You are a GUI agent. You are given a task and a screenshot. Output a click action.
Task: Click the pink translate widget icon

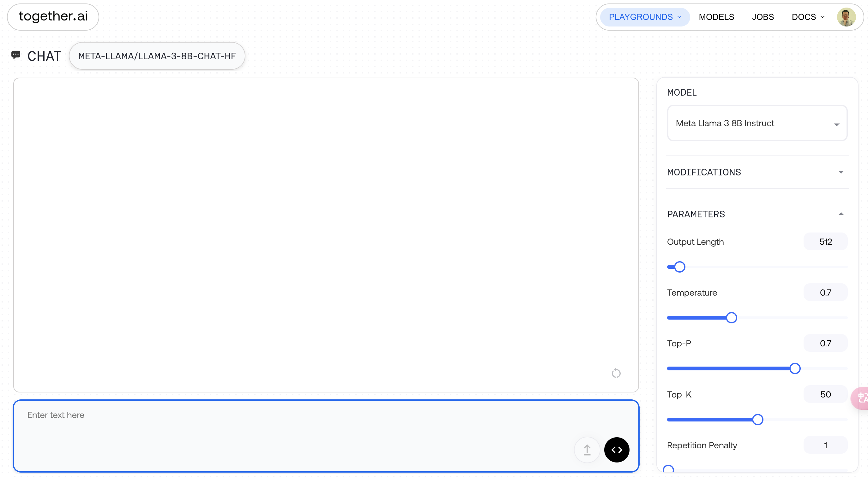(x=861, y=398)
